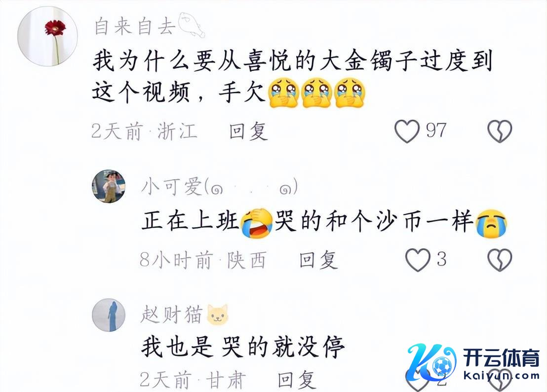The width and height of the screenshot is (547, 392).
Task: Open 自来自去's red flower avatar
Action: point(47,36)
